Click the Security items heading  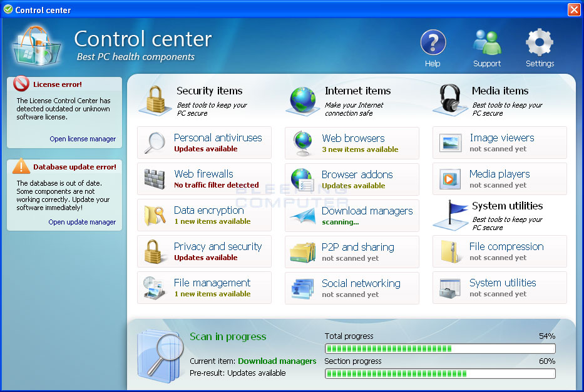point(209,91)
